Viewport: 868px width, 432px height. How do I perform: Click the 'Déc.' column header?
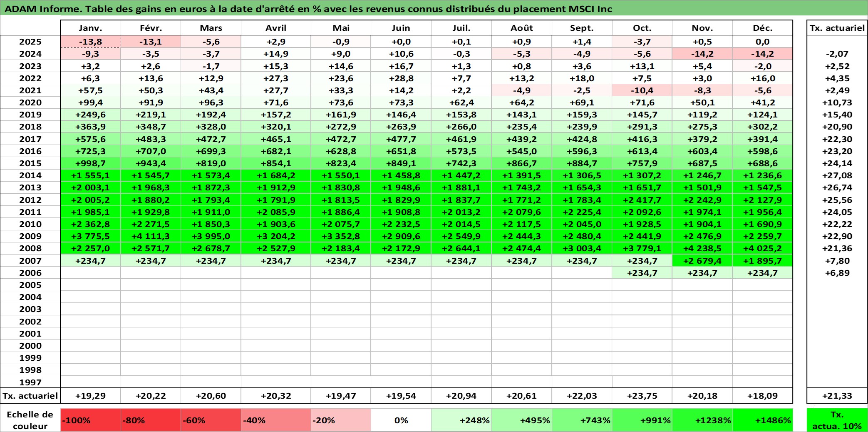(x=763, y=28)
